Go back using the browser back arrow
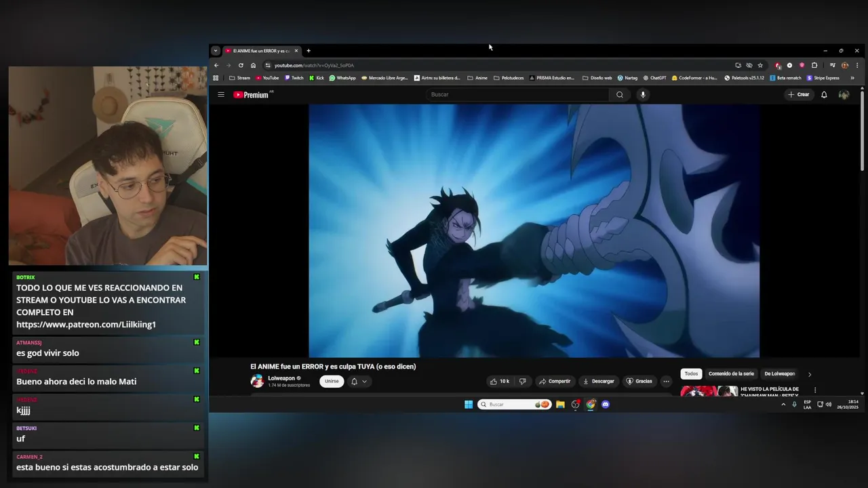The width and height of the screenshot is (868, 488). point(216,66)
